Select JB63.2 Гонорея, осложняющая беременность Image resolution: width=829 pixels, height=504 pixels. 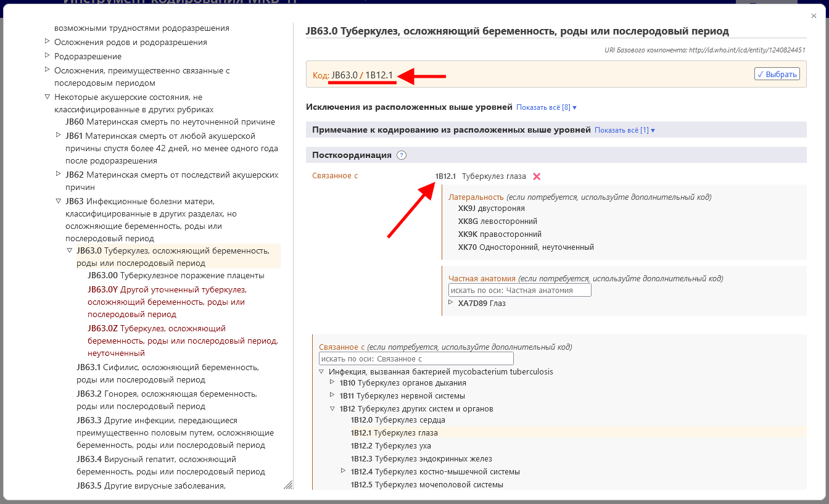(167, 400)
